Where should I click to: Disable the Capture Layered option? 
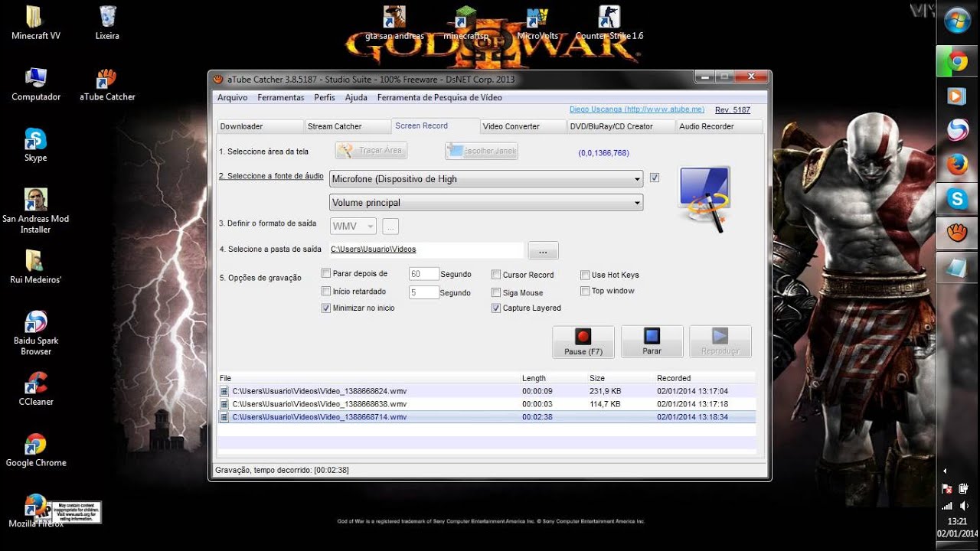pyautogui.click(x=496, y=308)
